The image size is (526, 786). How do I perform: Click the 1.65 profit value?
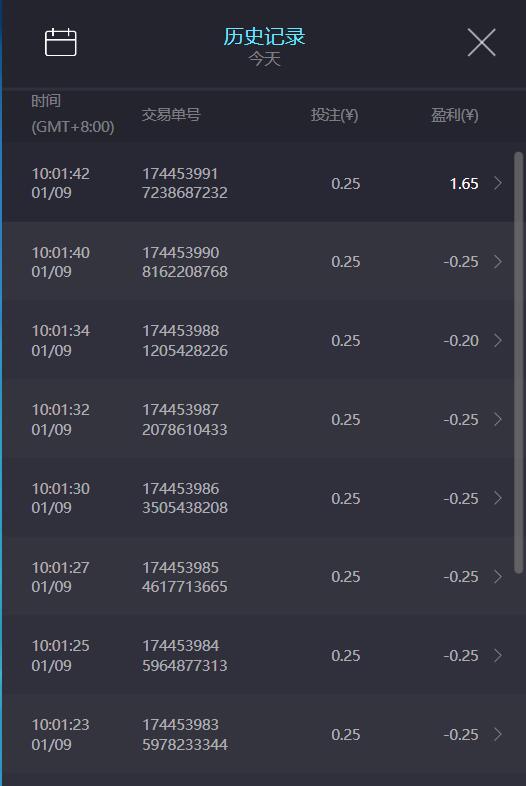coord(464,183)
